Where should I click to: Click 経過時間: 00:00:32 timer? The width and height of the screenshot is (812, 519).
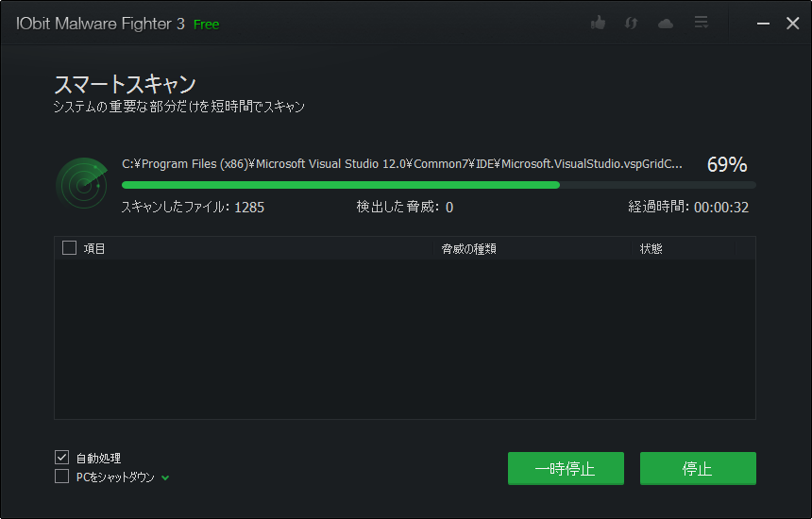click(688, 207)
